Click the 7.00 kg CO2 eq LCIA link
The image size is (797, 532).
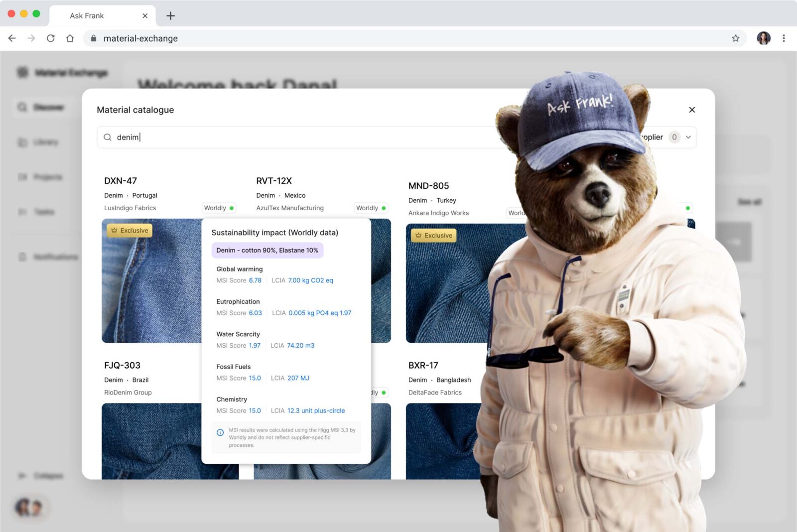310,280
